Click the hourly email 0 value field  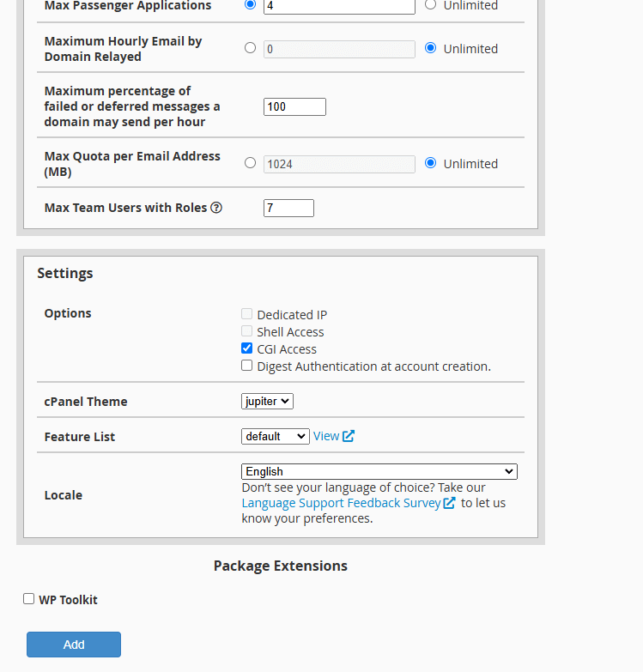pos(339,49)
